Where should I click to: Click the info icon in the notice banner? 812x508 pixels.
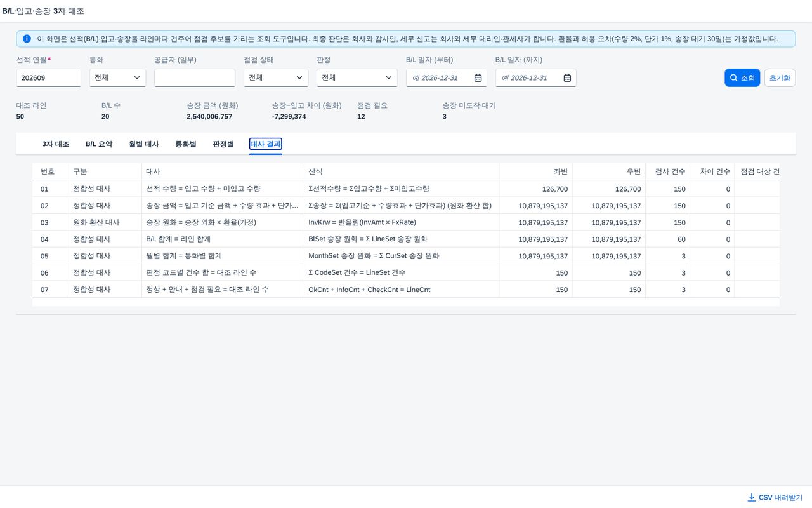coord(27,39)
